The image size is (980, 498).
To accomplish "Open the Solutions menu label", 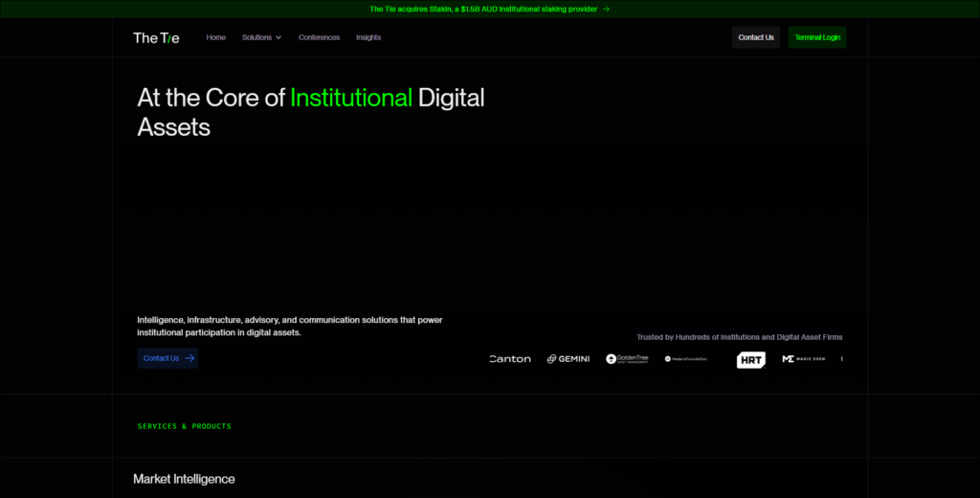I will pos(256,37).
